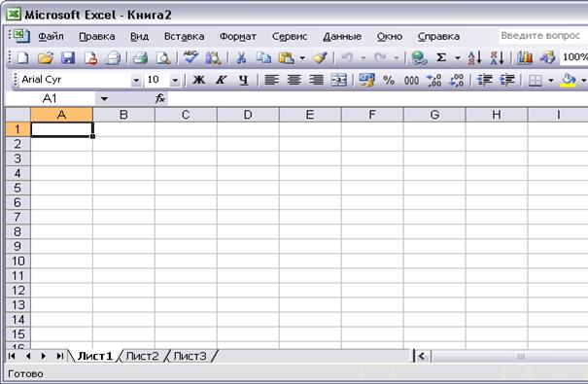
Task: Cut selection with the scissors icon
Action: tap(241, 57)
